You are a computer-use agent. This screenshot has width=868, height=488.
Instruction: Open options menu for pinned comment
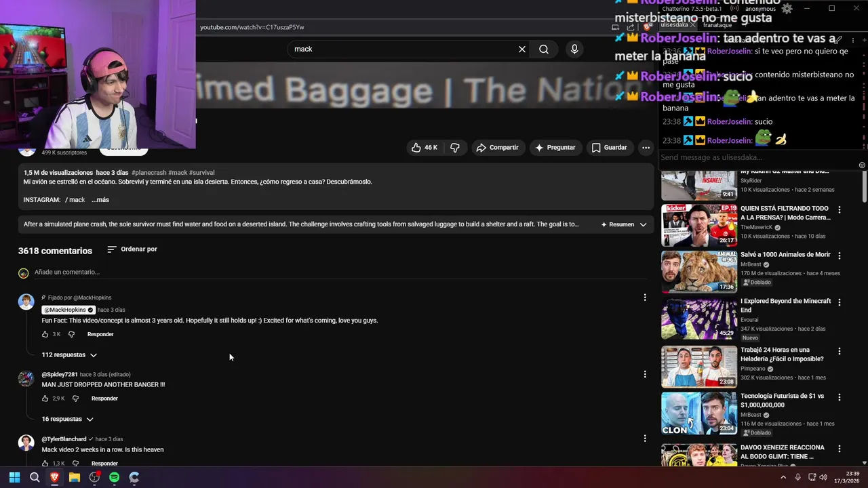645,298
